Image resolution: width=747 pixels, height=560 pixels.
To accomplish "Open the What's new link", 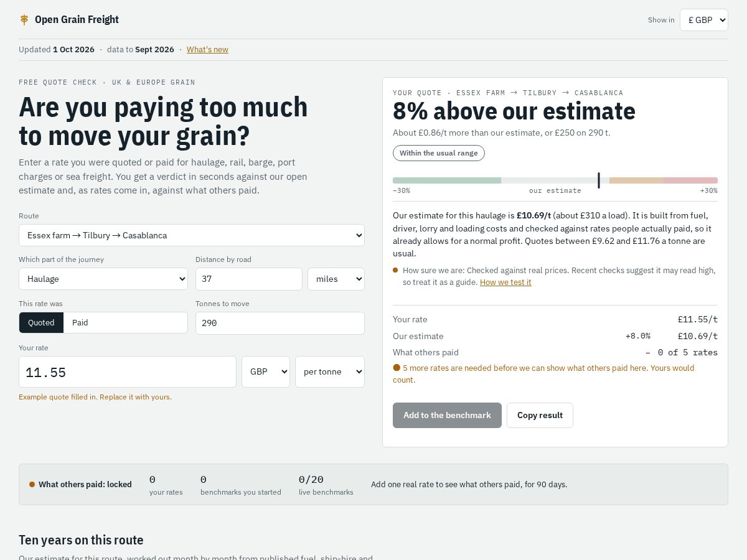I will 207,50.
